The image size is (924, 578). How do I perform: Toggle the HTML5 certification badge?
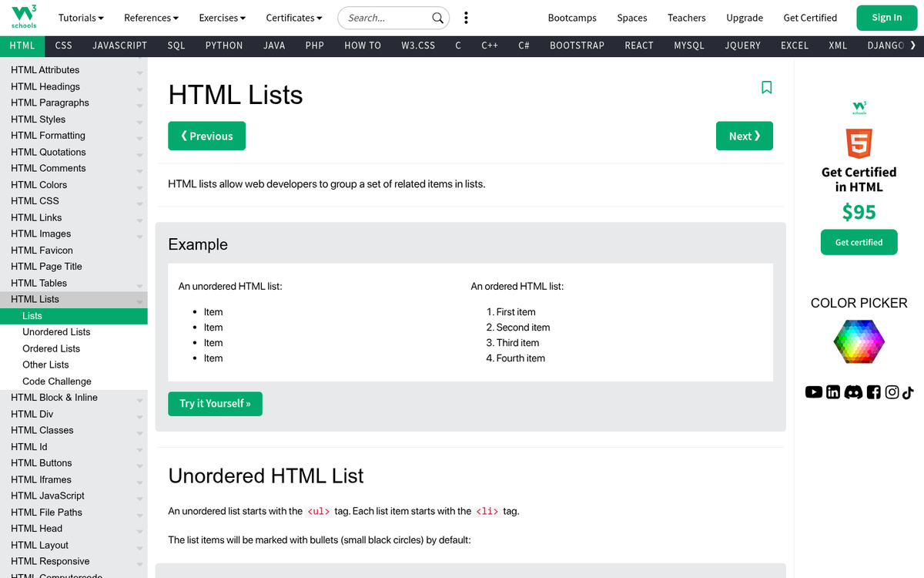point(859,143)
